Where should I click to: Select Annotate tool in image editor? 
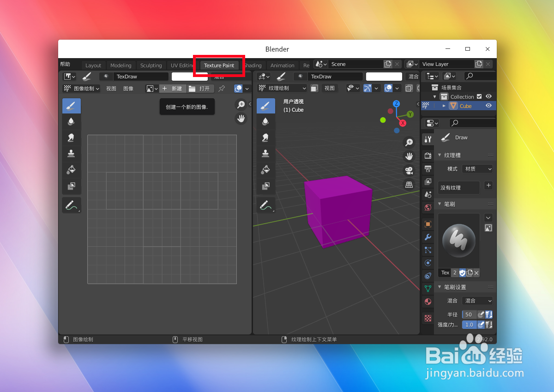(x=72, y=205)
